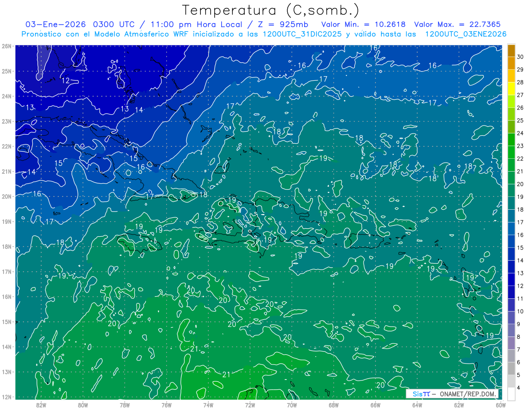Click the "Valor Min. = 10.2618" value
532x411 pixels.
click(x=364, y=24)
